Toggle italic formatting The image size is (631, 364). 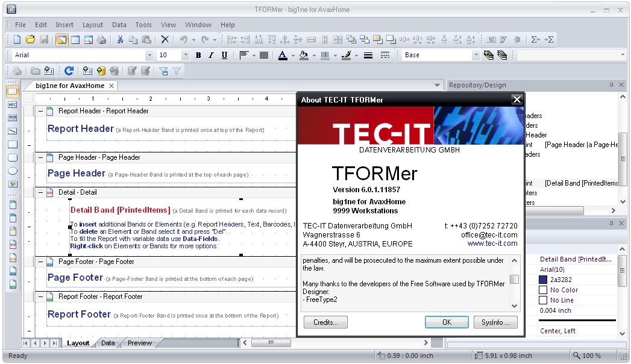pos(211,55)
